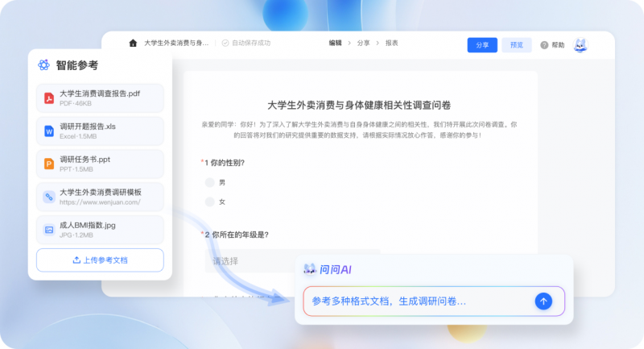The image size is (644, 349).
Task: Click the blue send arrow button
Action: click(543, 301)
